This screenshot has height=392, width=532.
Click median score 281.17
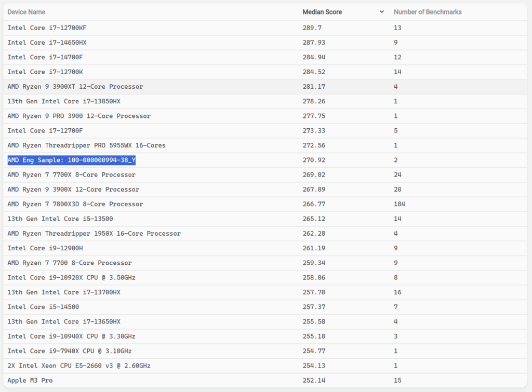(314, 87)
